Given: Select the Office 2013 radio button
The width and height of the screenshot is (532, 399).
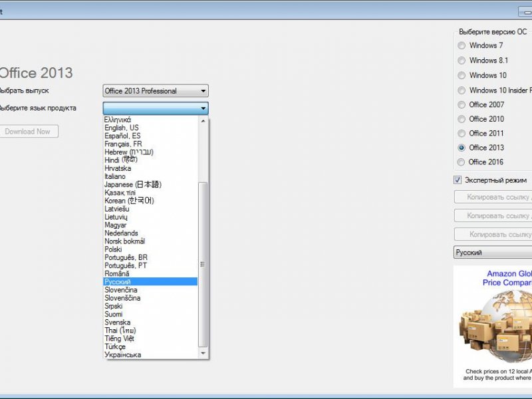Looking at the screenshot, I should pyautogui.click(x=462, y=148).
